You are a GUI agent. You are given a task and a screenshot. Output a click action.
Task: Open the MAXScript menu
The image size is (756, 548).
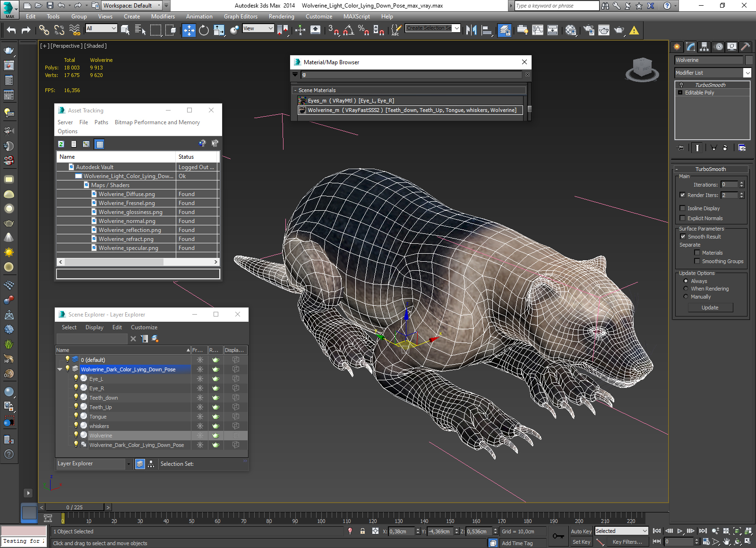click(x=357, y=16)
